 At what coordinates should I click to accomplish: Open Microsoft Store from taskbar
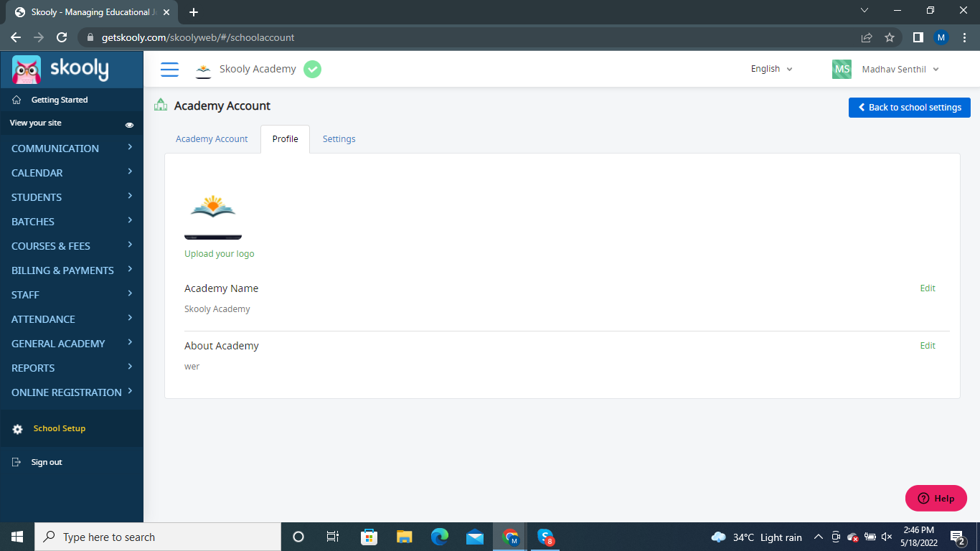point(369,537)
